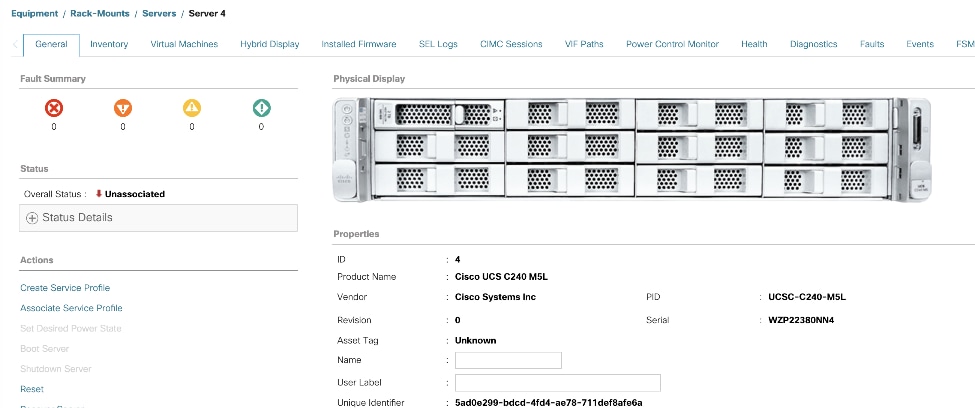Click the Reset action link

pyautogui.click(x=32, y=389)
